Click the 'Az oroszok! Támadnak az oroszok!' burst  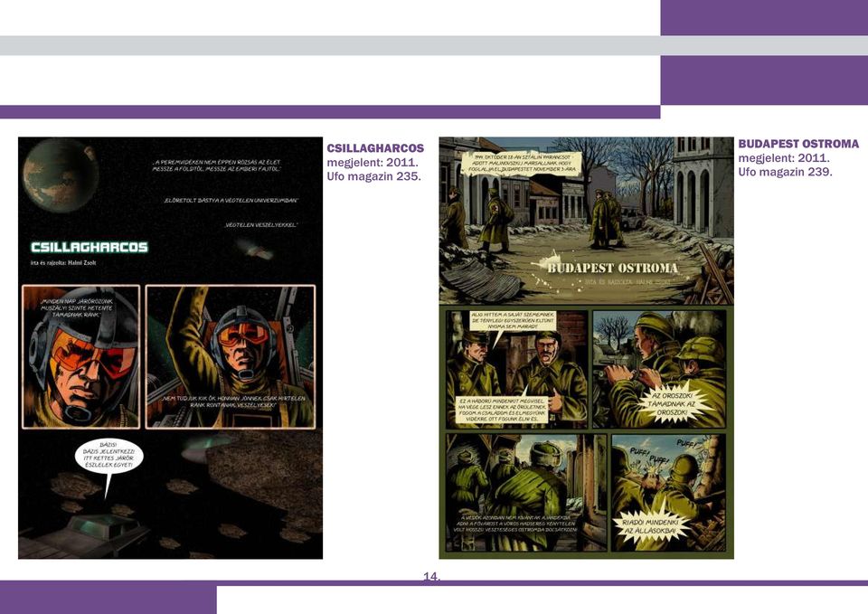(x=671, y=405)
